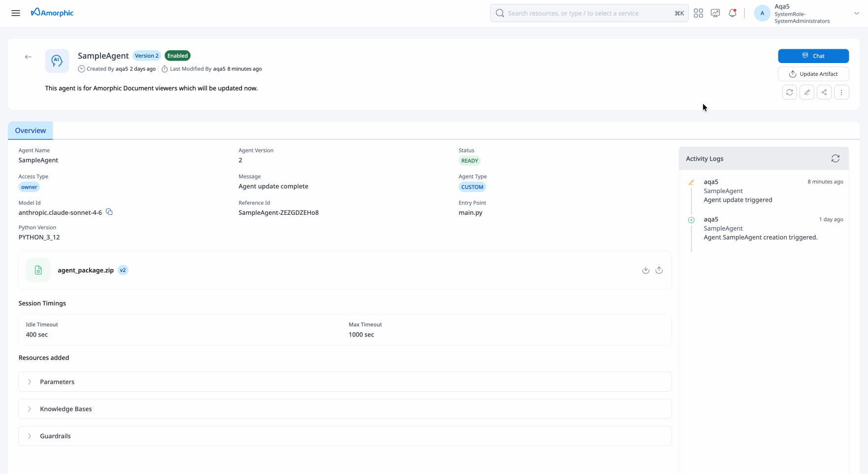Click the Update Artifact button
868x474 pixels.
coord(813,74)
